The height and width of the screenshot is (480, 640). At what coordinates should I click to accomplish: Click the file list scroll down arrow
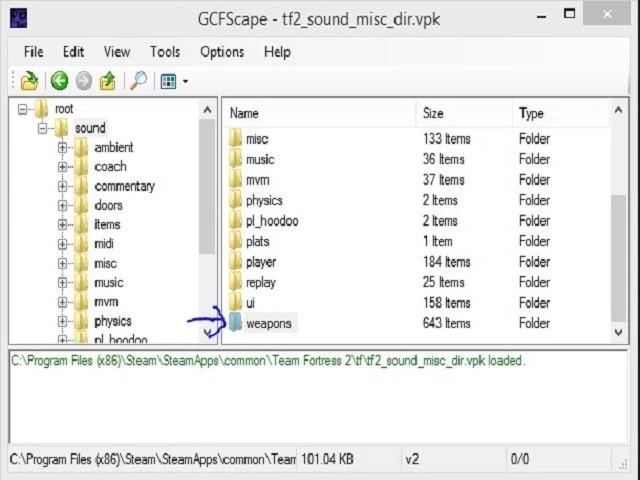[618, 332]
